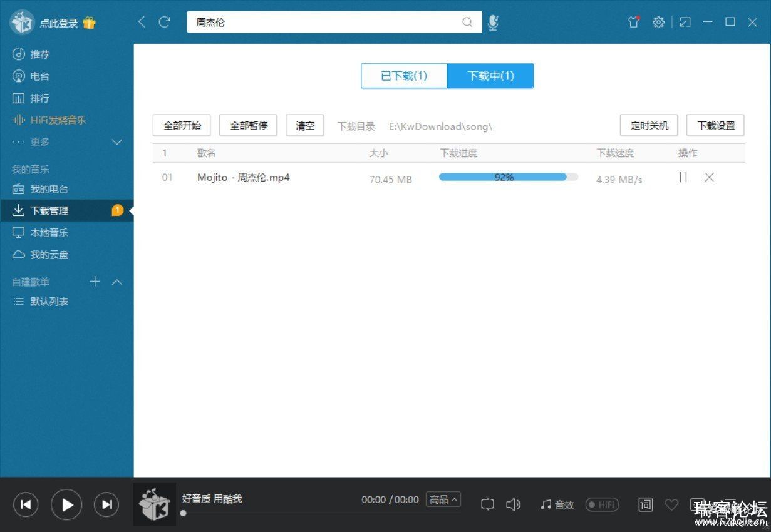The width and height of the screenshot is (771, 532).
Task: Click the 70.45 MB size value
Action: pyautogui.click(x=391, y=180)
